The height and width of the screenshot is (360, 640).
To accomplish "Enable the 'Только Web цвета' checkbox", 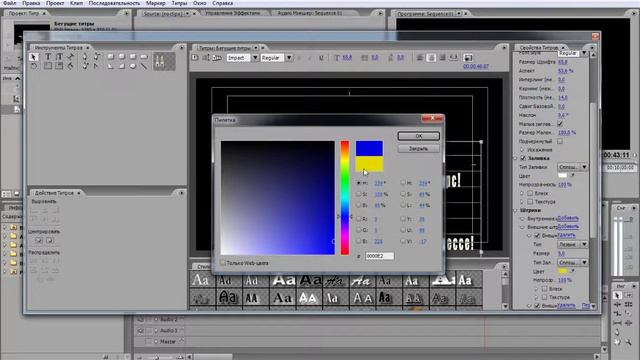I will pyautogui.click(x=223, y=263).
